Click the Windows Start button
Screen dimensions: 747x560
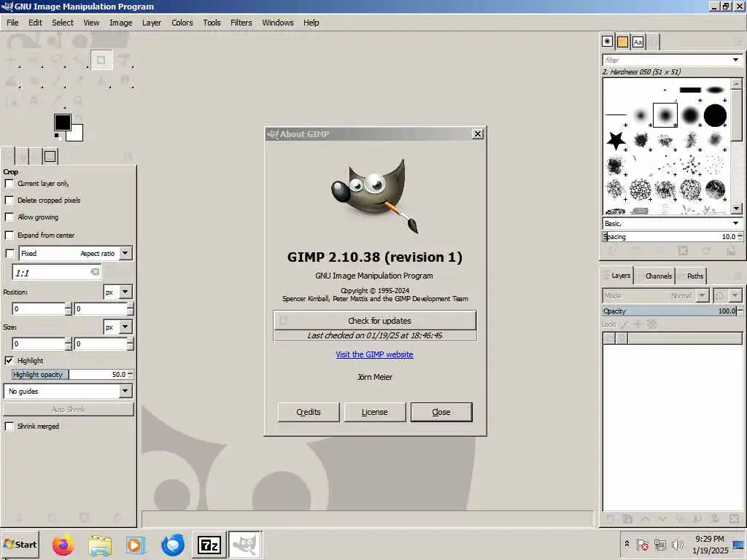pyautogui.click(x=20, y=544)
